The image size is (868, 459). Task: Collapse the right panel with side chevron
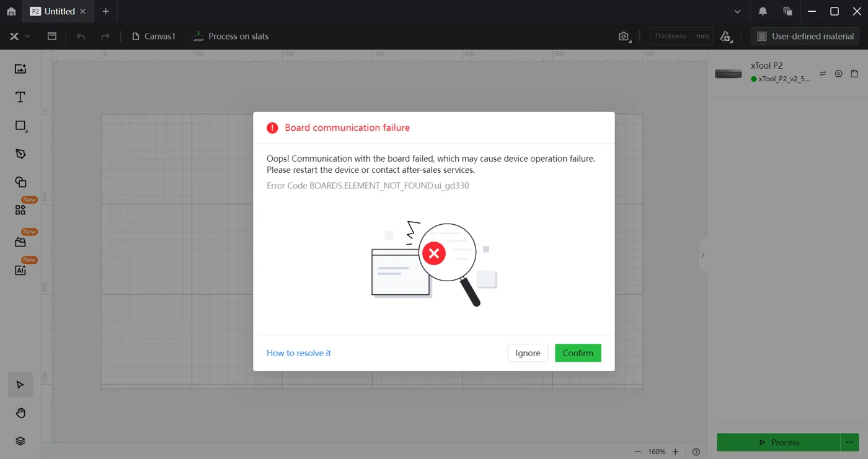tap(703, 255)
